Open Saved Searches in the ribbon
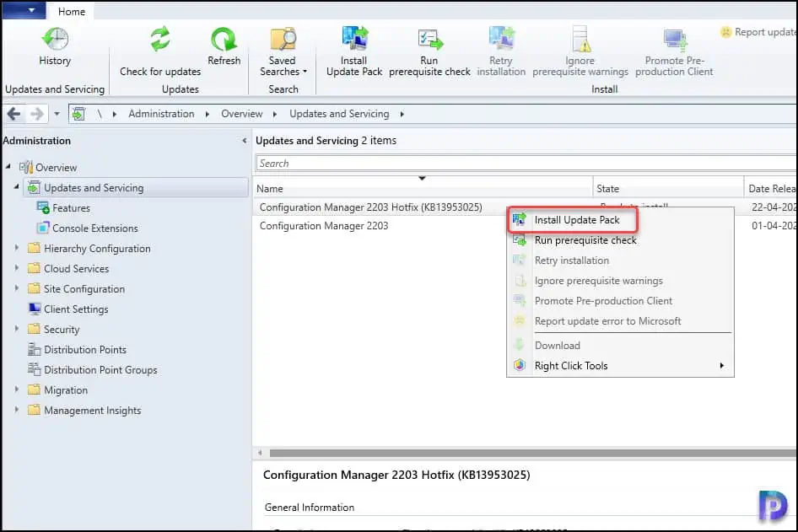Viewport: 798px width, 532px height. tap(283, 52)
